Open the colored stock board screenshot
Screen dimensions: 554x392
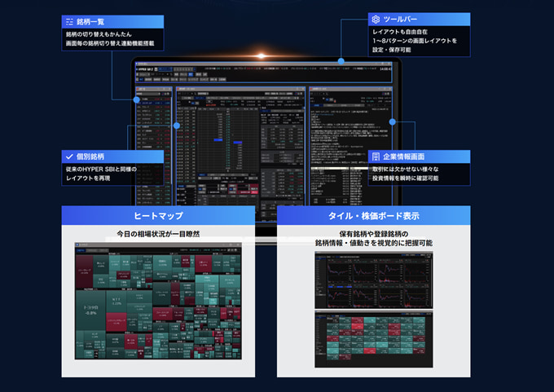[x=373, y=339]
